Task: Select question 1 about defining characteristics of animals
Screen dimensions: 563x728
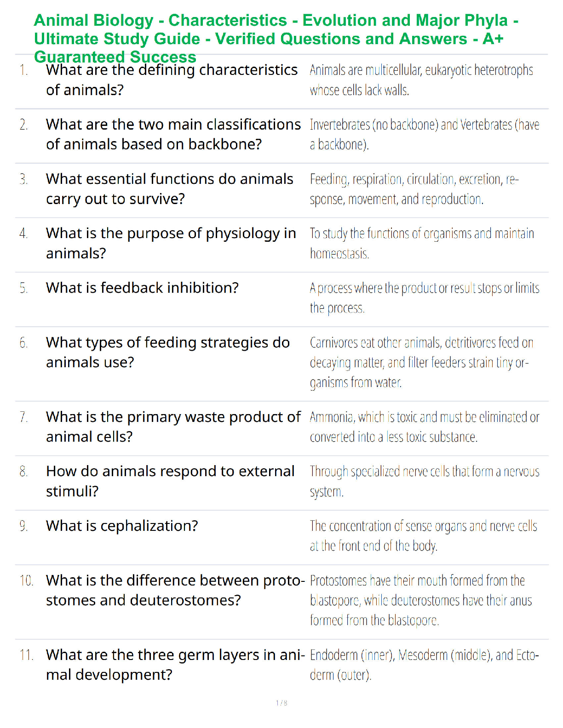Action: coord(172,80)
